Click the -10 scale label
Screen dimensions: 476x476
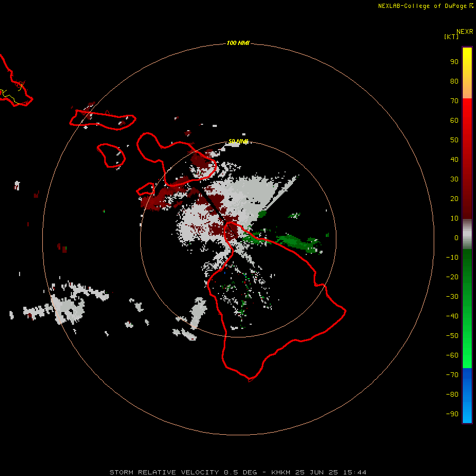pyautogui.click(x=452, y=258)
